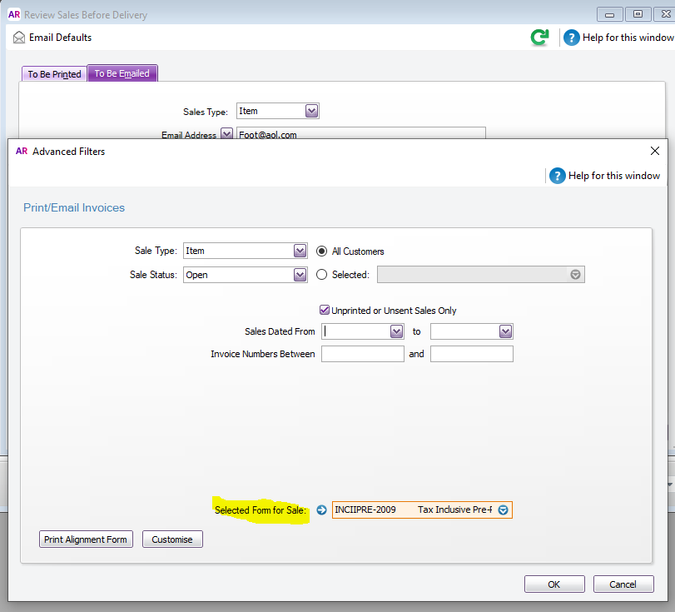Click blue arrow beside Selected Form for Sale
The height and width of the screenshot is (612, 675).
(321, 510)
